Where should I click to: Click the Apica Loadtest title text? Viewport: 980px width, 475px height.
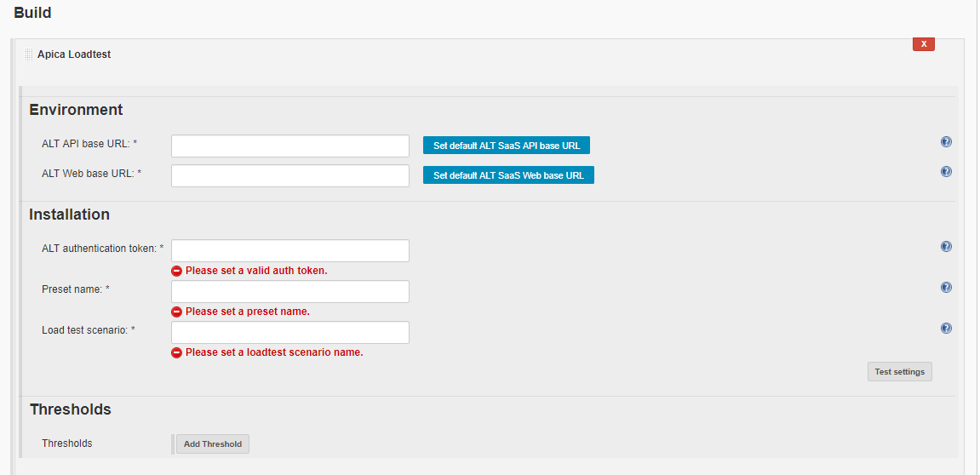(x=74, y=54)
